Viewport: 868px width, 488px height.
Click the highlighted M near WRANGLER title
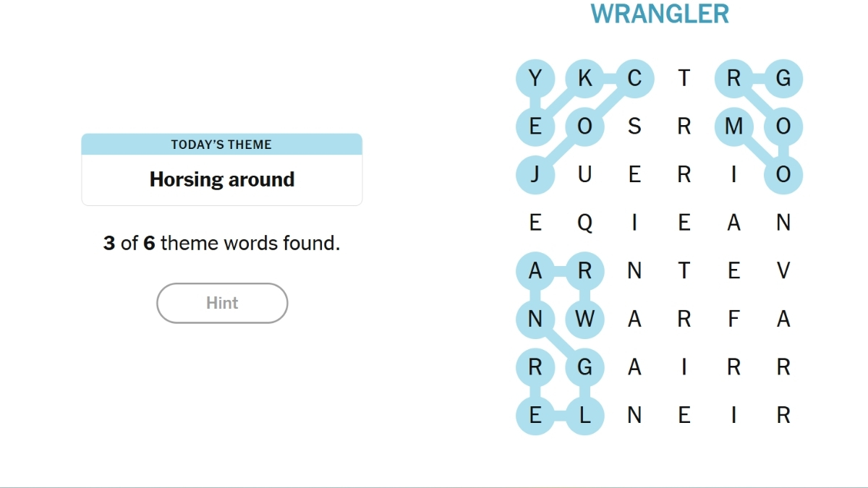tap(733, 127)
